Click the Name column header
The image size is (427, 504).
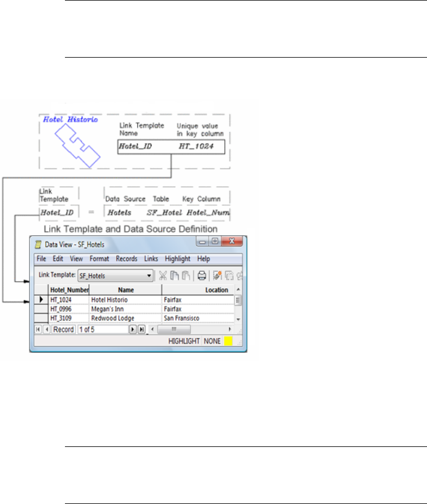coord(125,290)
